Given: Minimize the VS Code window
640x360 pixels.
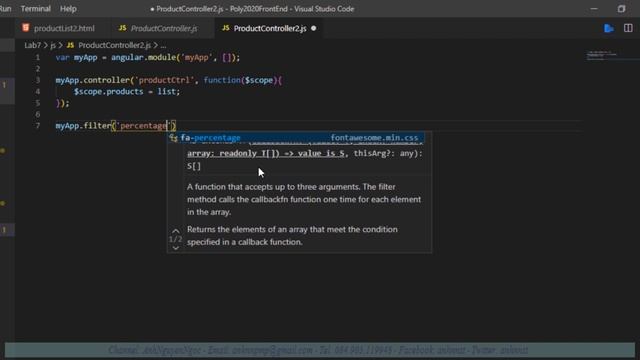Looking at the screenshot, I should point(594,9).
